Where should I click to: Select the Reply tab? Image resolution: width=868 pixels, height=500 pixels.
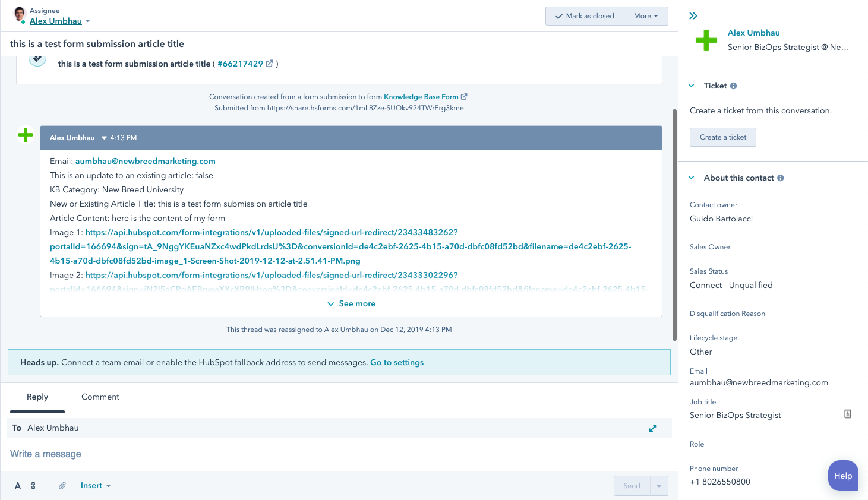[37, 397]
